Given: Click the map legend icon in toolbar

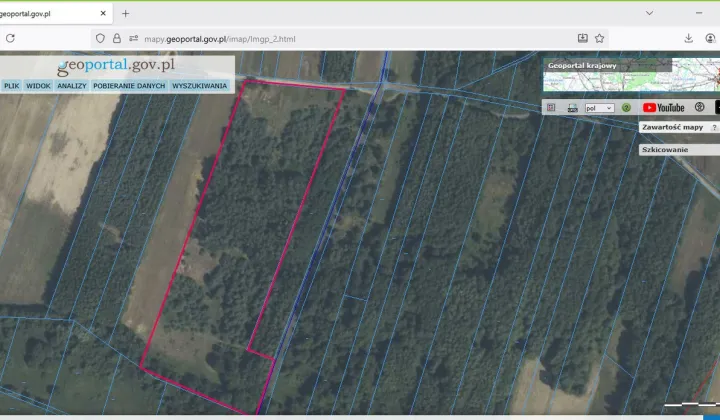Looking at the screenshot, I should tap(551, 107).
